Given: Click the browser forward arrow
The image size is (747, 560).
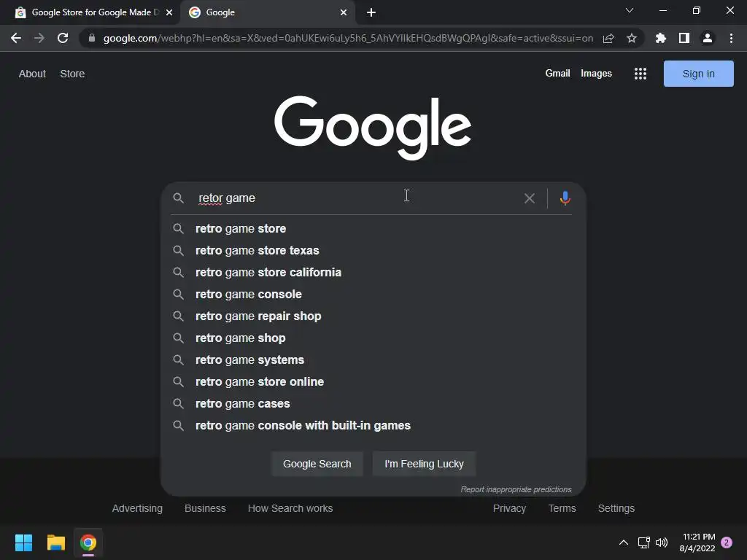Looking at the screenshot, I should click(39, 38).
